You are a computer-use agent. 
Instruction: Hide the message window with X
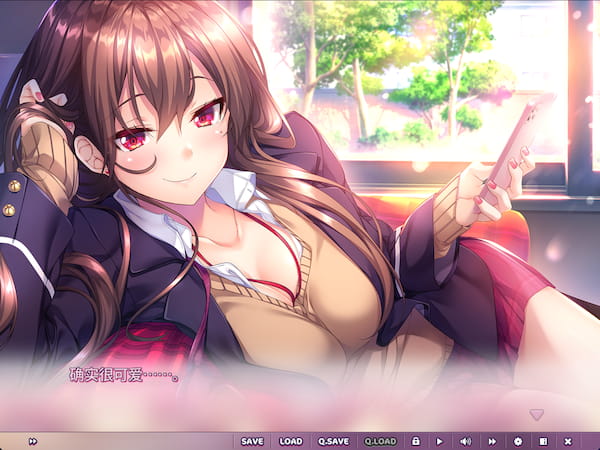[568, 442]
